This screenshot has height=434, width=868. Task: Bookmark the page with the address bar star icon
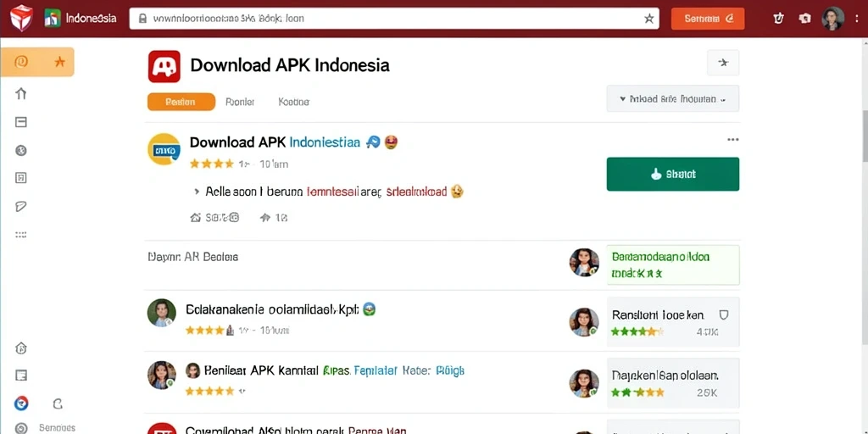648,19
